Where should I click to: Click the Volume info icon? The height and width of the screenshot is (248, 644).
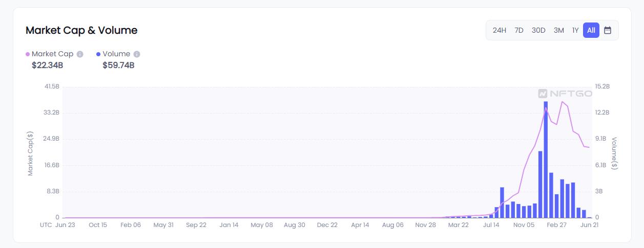coord(137,54)
